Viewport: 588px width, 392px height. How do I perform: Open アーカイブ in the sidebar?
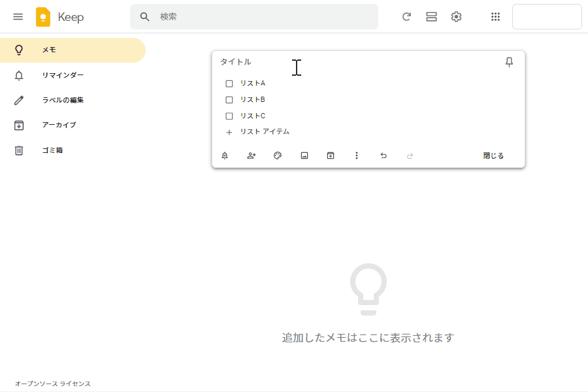pos(73,125)
